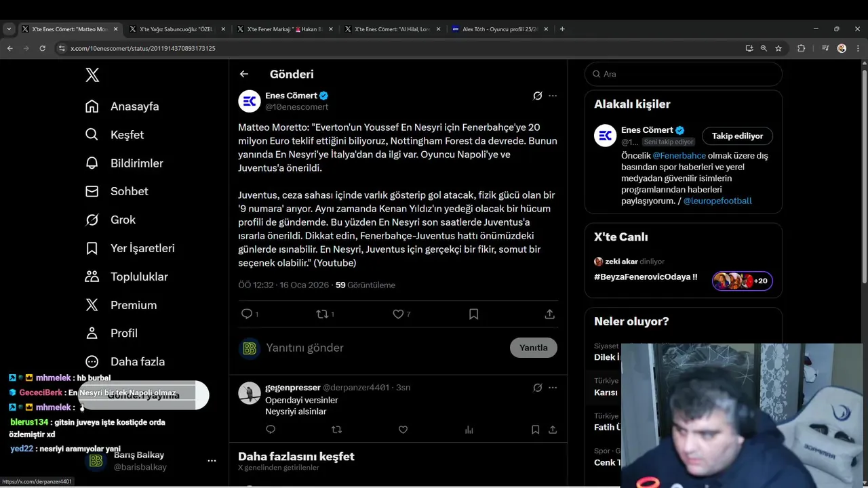Image resolution: width=868 pixels, height=488 pixels.
Task: Open tab search dropdown
Action: [9, 29]
